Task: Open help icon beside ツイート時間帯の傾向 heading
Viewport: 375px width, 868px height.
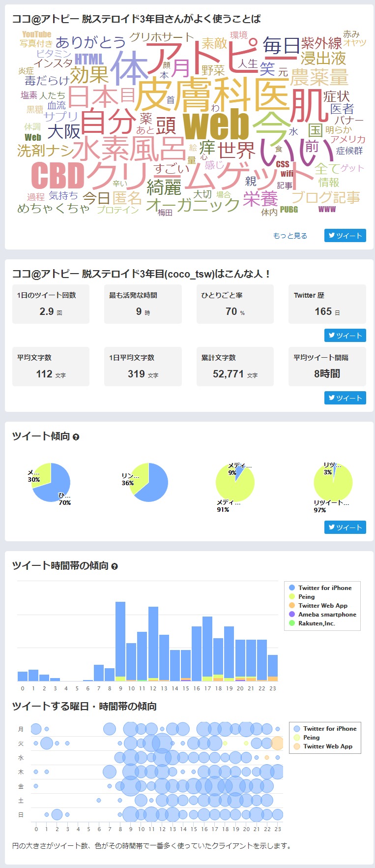Action: 115,566
